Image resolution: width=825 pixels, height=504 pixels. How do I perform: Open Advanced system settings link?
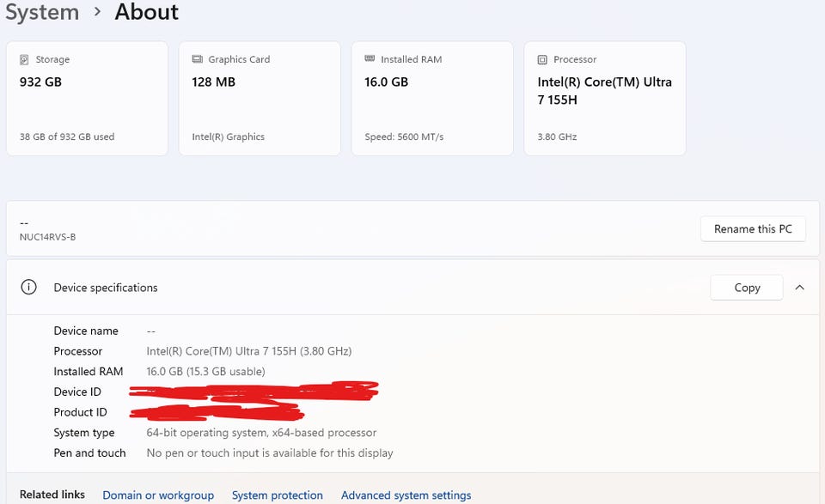pyautogui.click(x=406, y=495)
